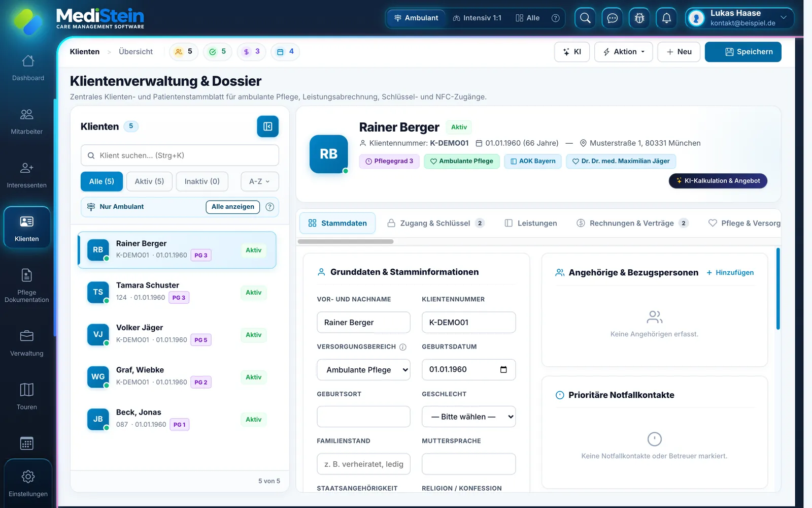Click info icon beside Versorgungsbereich

pos(403,347)
